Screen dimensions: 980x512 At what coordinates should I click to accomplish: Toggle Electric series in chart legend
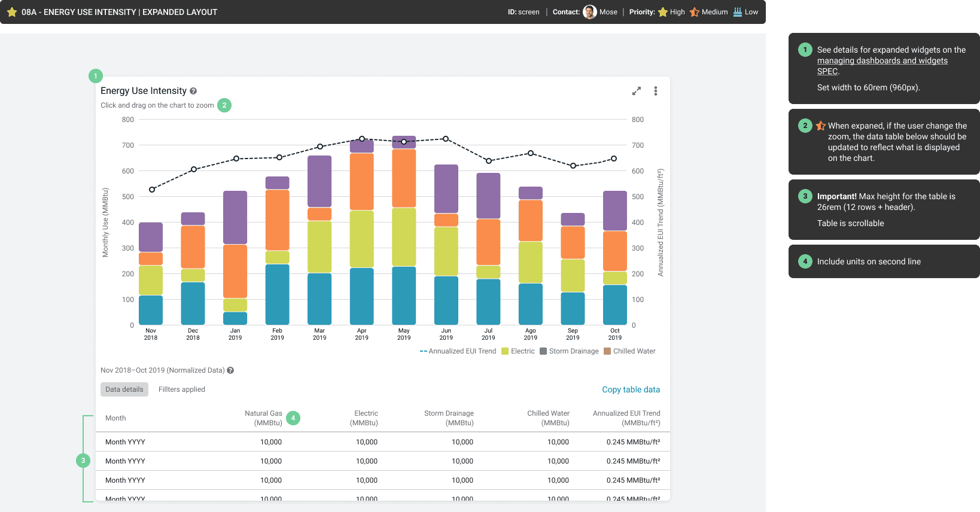pos(518,351)
